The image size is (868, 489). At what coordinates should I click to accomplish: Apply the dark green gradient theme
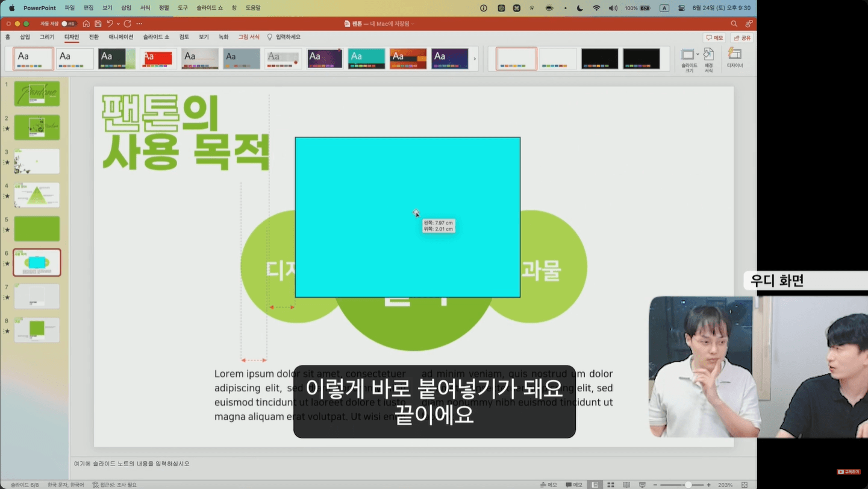(x=116, y=59)
